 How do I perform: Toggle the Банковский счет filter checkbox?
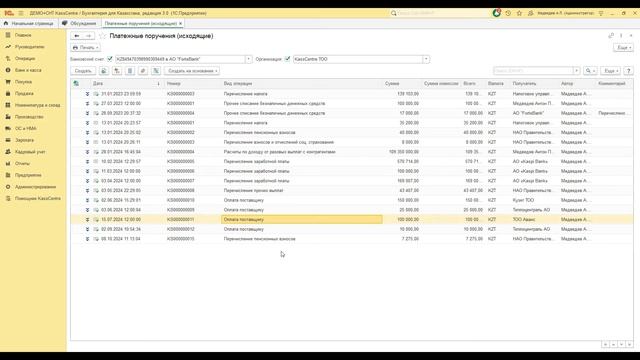[x=110, y=59]
